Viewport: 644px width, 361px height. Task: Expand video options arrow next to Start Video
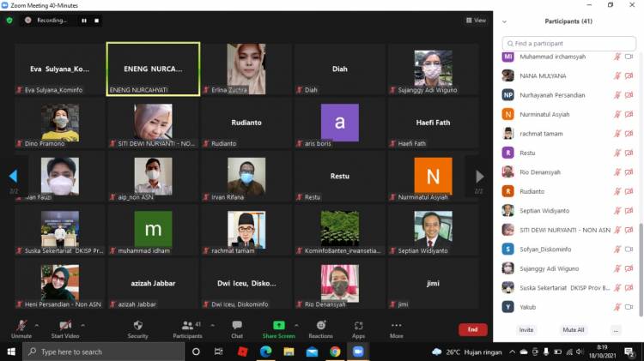[x=83, y=325]
